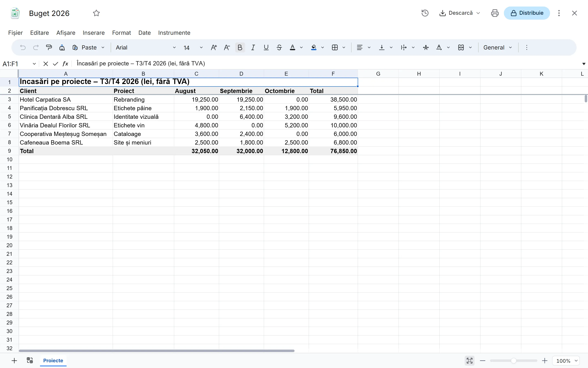Click the Undo arrow icon
The width and height of the screenshot is (588, 368).
[x=23, y=47]
